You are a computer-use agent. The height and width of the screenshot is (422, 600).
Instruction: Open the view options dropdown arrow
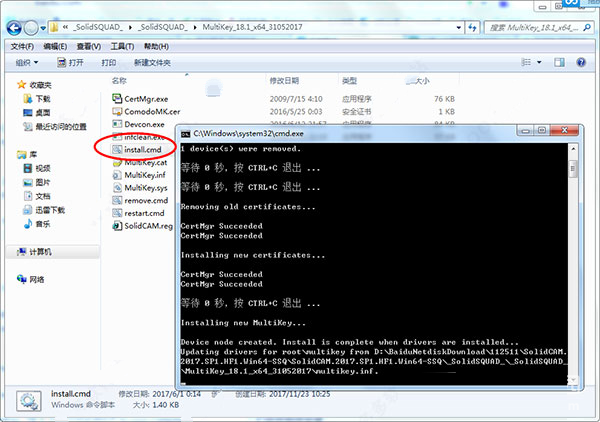tap(539, 62)
